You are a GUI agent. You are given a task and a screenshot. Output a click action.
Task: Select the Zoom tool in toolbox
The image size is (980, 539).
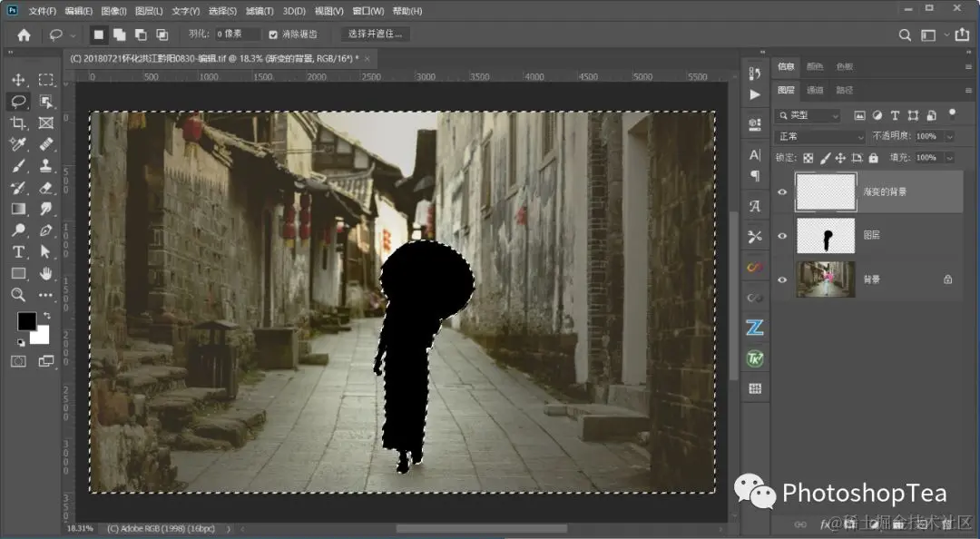pyautogui.click(x=18, y=295)
